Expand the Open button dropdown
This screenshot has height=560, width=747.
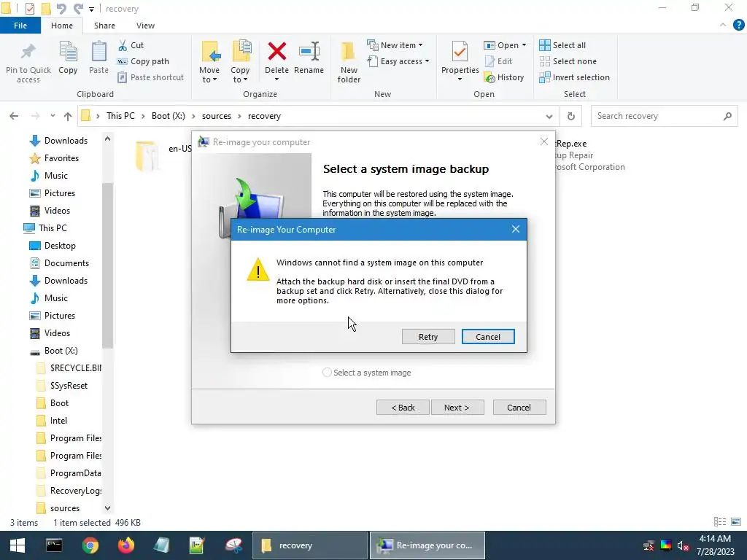(x=524, y=45)
